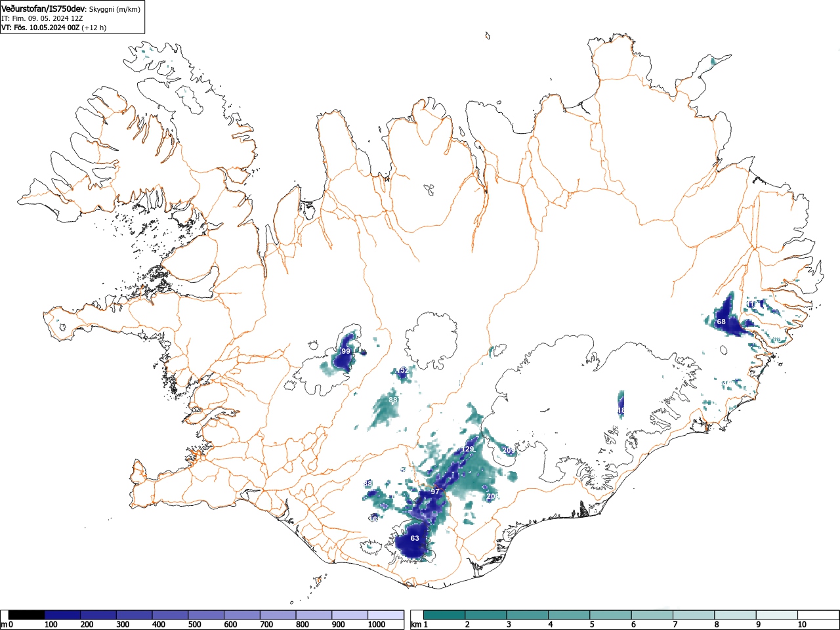
Task: Click the '(+12 h)' forecast offset text
Action: pyautogui.click(x=94, y=28)
